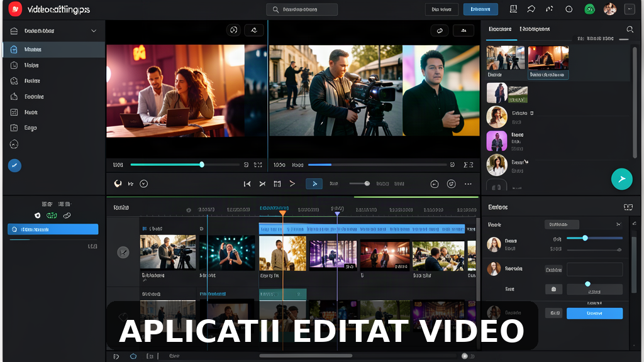Click the orange arrow in the playback bar
This screenshot has height=362, width=644.
coord(292,184)
